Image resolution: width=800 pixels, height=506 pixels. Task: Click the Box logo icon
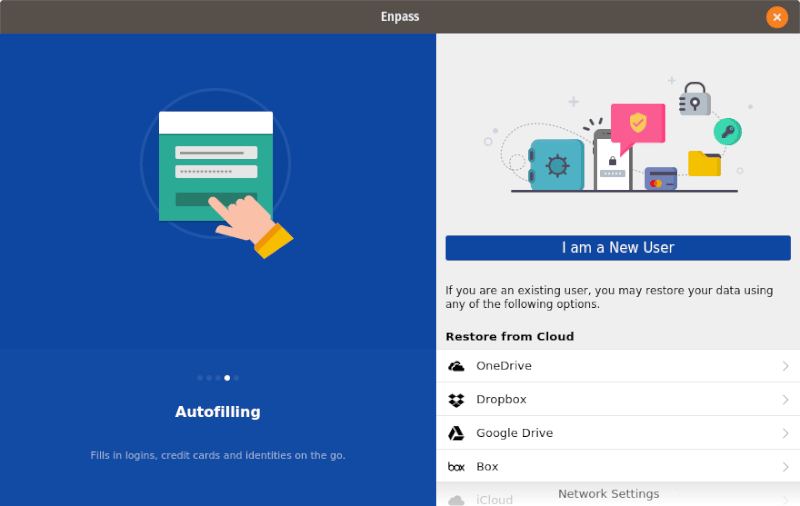pyautogui.click(x=456, y=467)
